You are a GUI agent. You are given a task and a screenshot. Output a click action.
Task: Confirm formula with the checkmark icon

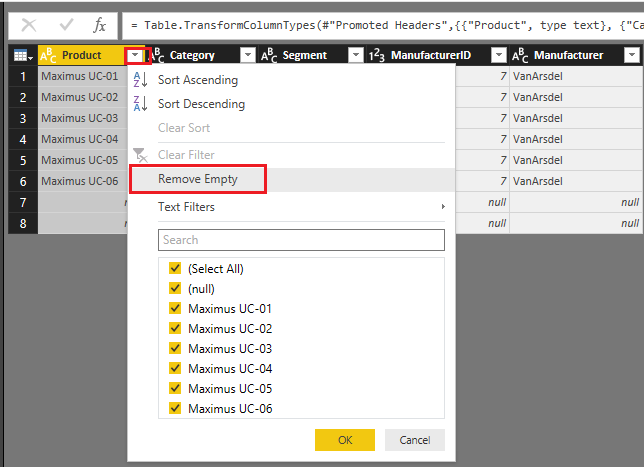66,25
